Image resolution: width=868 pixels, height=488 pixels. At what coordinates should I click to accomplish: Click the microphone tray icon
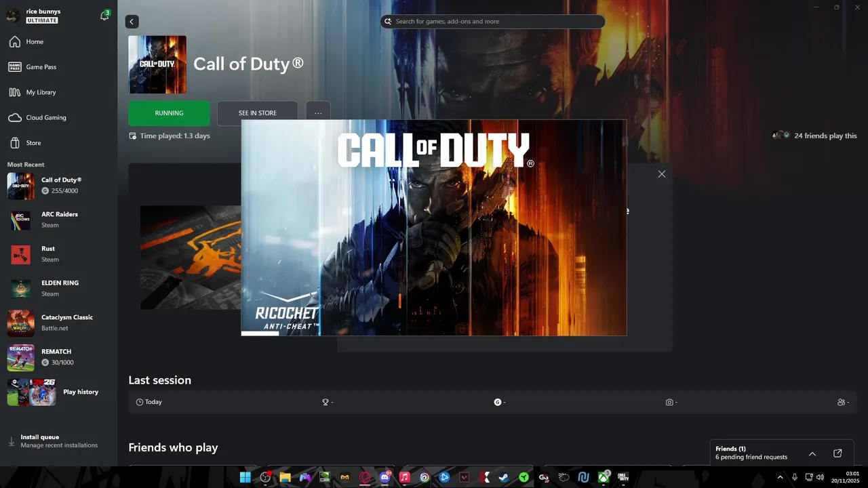(794, 477)
